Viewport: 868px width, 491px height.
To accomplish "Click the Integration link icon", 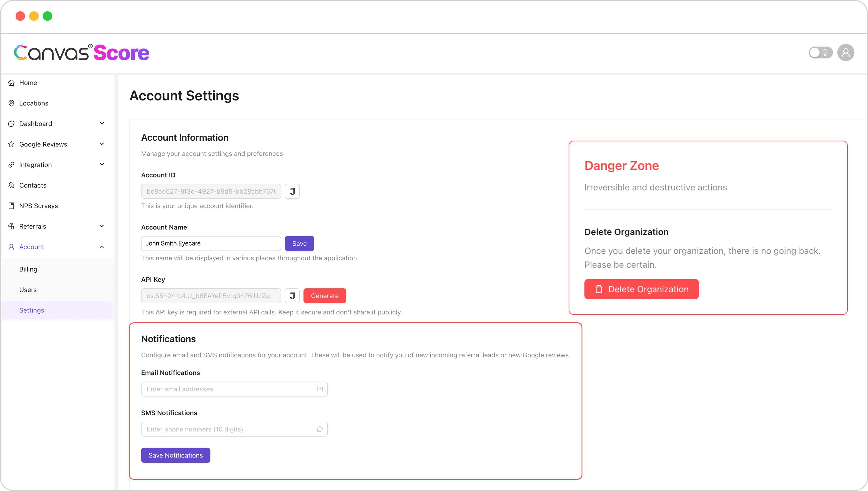I will pos(11,165).
